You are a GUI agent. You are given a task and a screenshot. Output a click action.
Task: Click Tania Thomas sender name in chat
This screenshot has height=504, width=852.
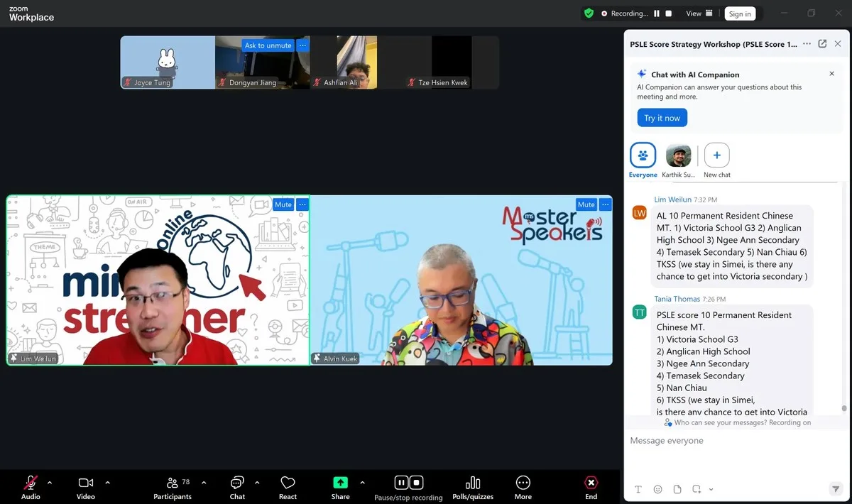tap(677, 299)
